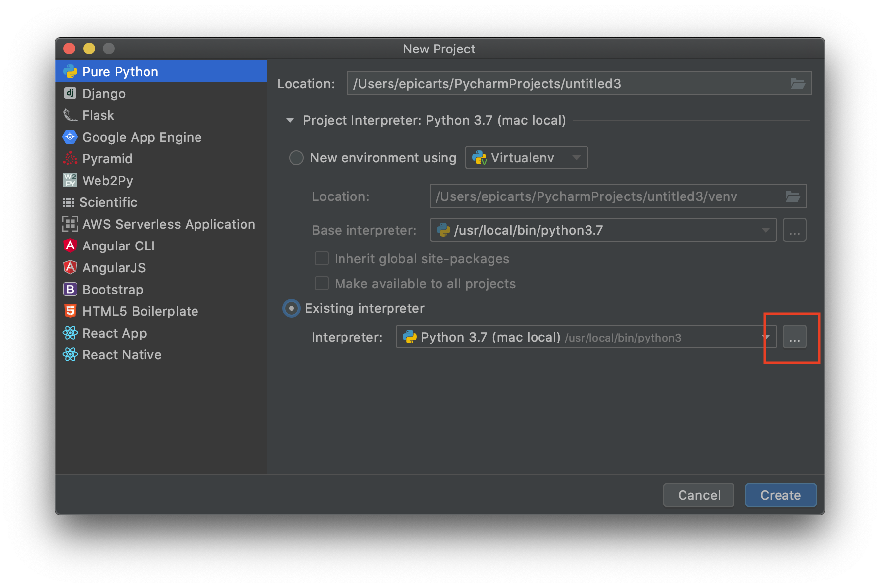
Task: Click the Pyramid icon
Action: (x=70, y=158)
